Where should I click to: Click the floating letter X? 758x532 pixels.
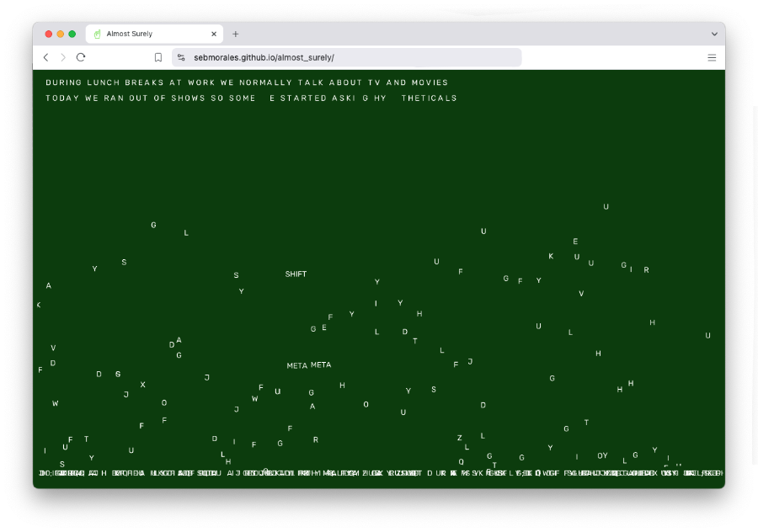tap(142, 385)
